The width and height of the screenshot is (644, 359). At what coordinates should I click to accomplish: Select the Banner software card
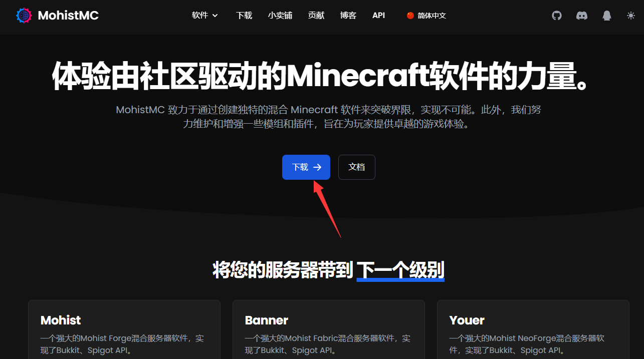329,329
